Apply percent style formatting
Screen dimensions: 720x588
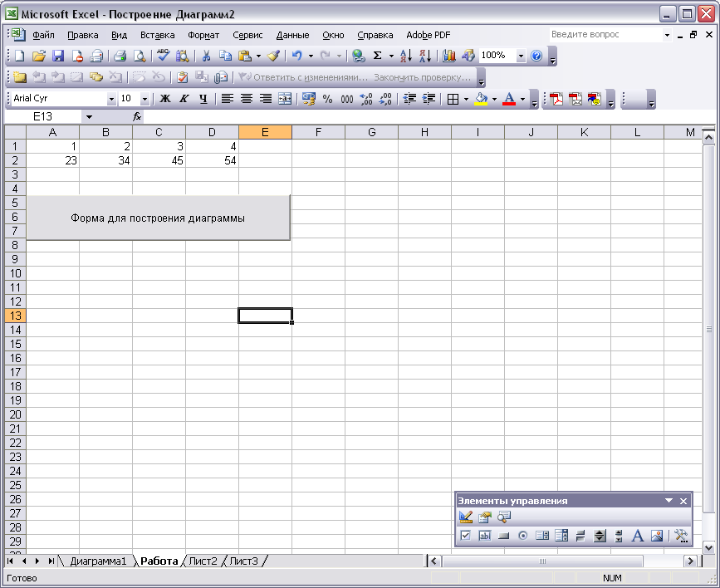[x=327, y=99]
